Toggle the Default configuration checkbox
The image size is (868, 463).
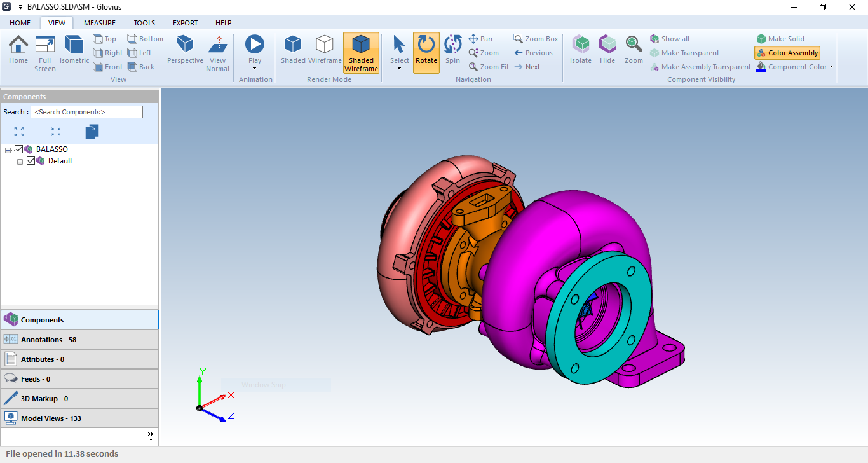pos(31,161)
